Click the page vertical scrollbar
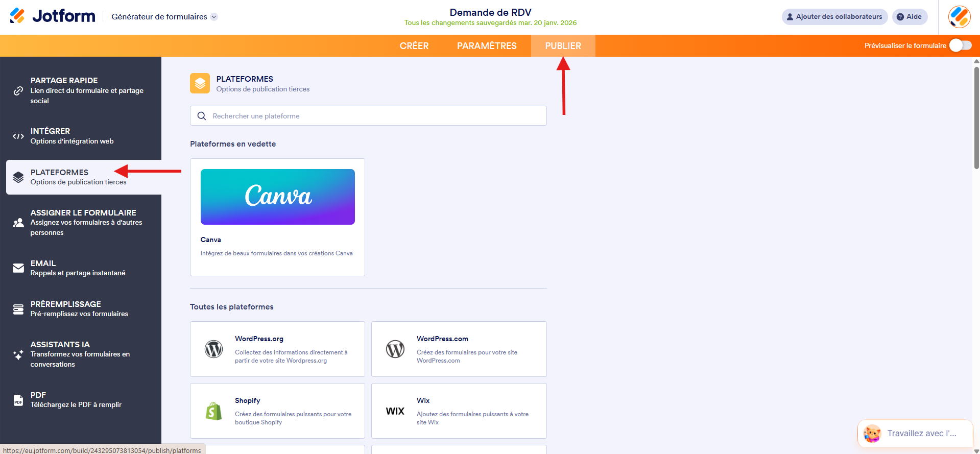 [x=976, y=117]
